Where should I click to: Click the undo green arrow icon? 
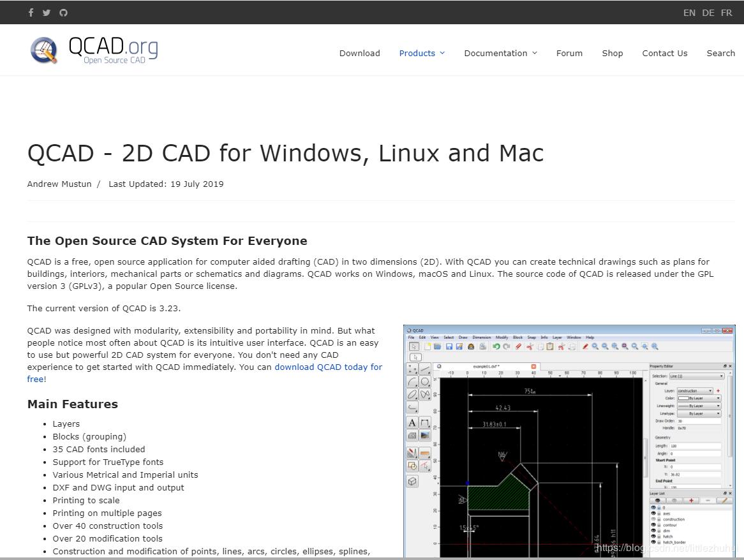click(x=496, y=346)
